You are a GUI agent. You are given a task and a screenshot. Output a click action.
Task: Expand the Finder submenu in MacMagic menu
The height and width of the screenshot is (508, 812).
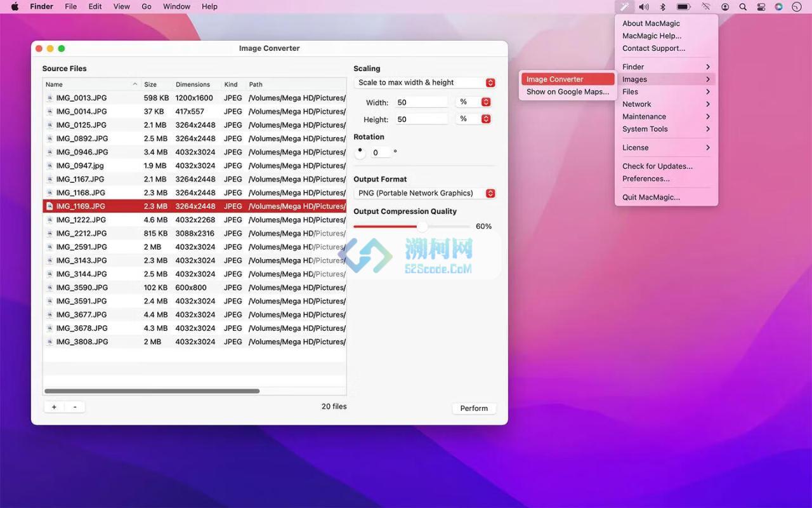[666, 67]
